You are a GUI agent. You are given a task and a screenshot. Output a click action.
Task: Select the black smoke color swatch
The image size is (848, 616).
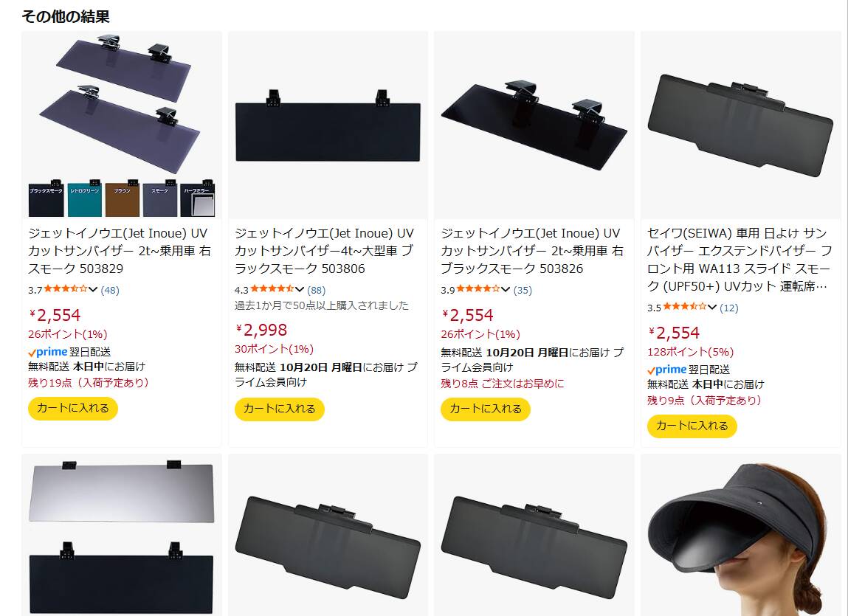pos(46,198)
